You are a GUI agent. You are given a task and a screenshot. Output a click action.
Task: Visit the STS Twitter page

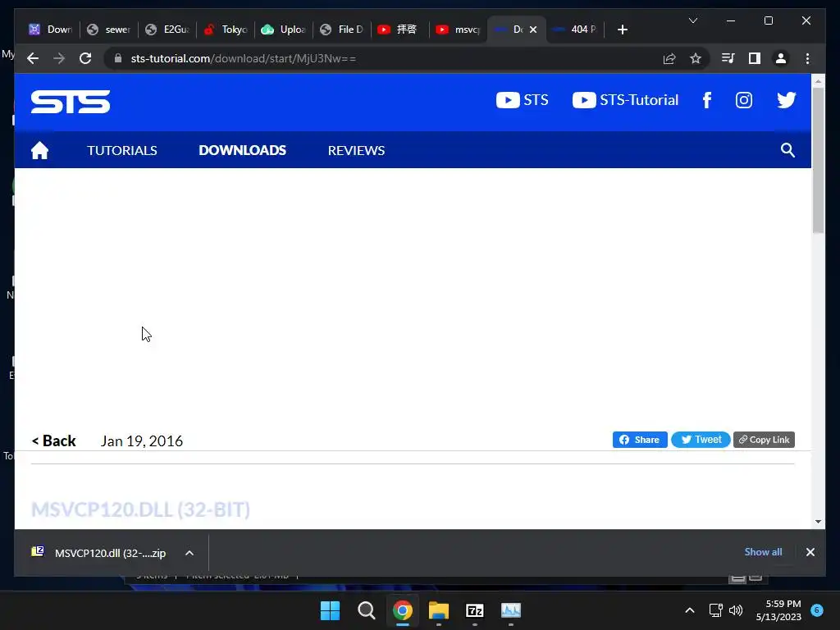pyautogui.click(x=787, y=100)
